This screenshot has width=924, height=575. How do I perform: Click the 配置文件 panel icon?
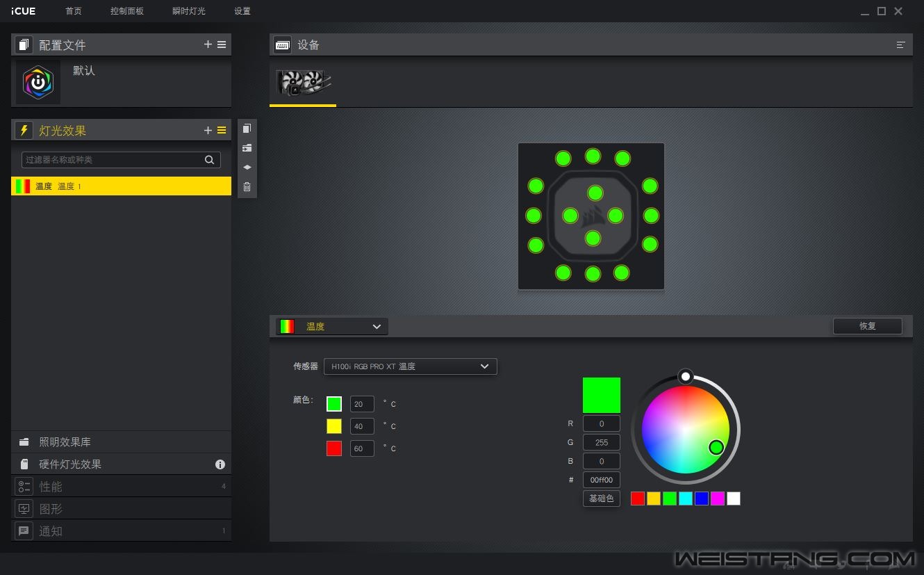point(24,44)
